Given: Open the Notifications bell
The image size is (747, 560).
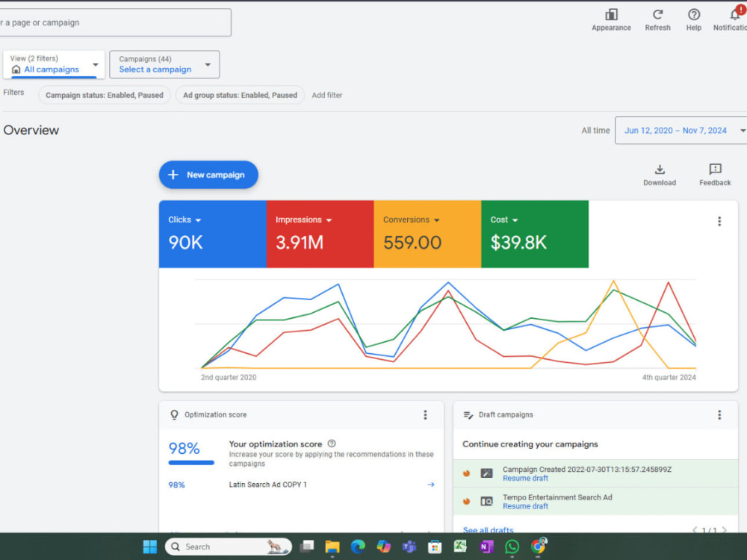Looking at the screenshot, I should tap(736, 14).
